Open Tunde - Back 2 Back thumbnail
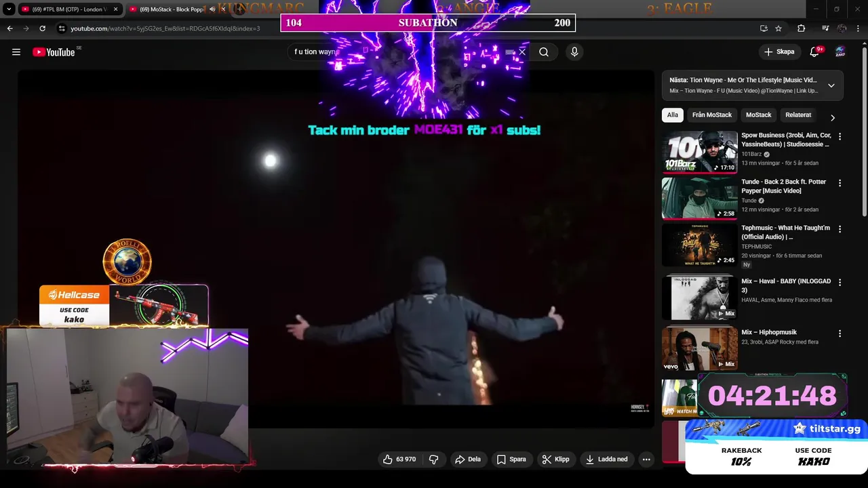This screenshot has width=868, height=488. click(699, 199)
